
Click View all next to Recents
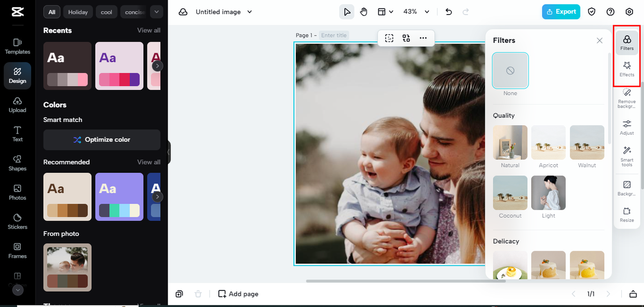[x=149, y=30]
